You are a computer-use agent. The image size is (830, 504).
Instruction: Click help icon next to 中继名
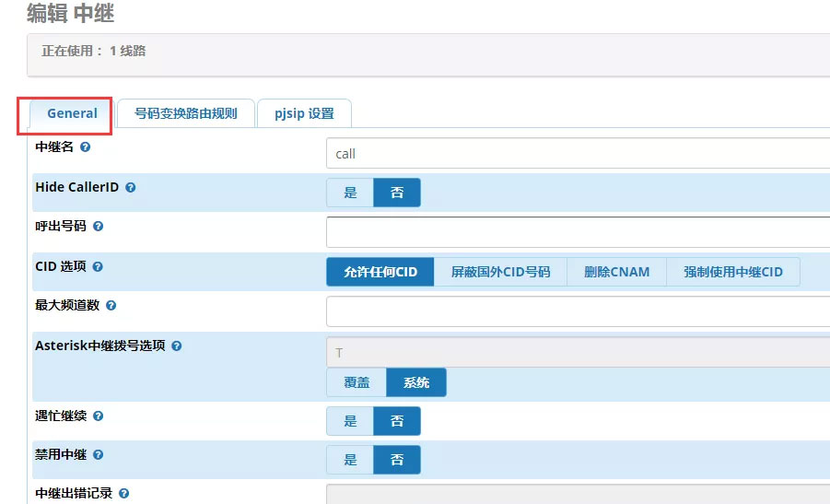click(86, 147)
